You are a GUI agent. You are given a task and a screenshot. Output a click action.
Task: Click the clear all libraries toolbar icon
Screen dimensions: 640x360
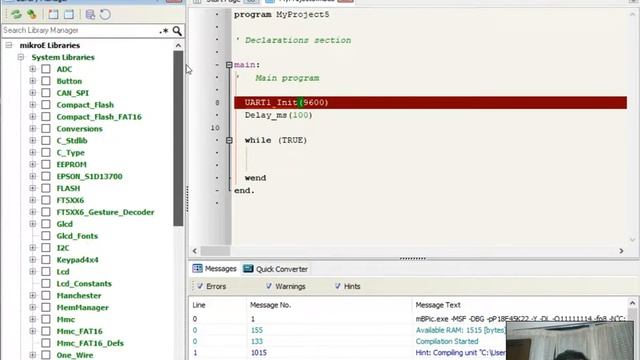pos(69,15)
